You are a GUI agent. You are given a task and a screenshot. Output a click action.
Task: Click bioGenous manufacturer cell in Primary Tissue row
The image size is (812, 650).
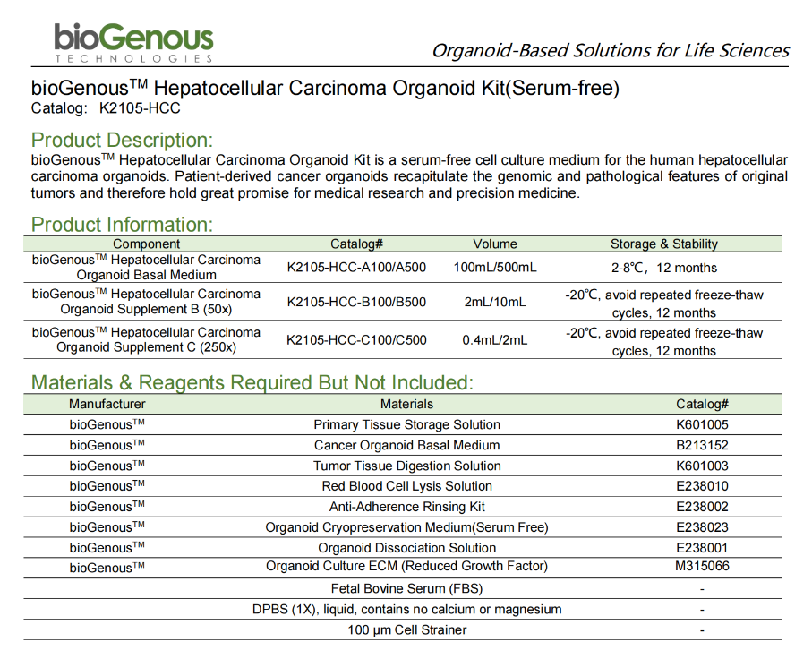click(x=107, y=424)
